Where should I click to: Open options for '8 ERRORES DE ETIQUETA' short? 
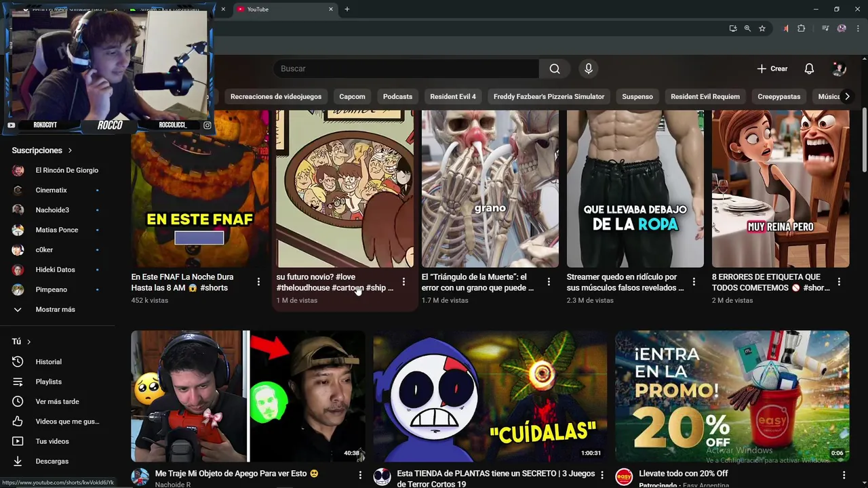pos(839,281)
